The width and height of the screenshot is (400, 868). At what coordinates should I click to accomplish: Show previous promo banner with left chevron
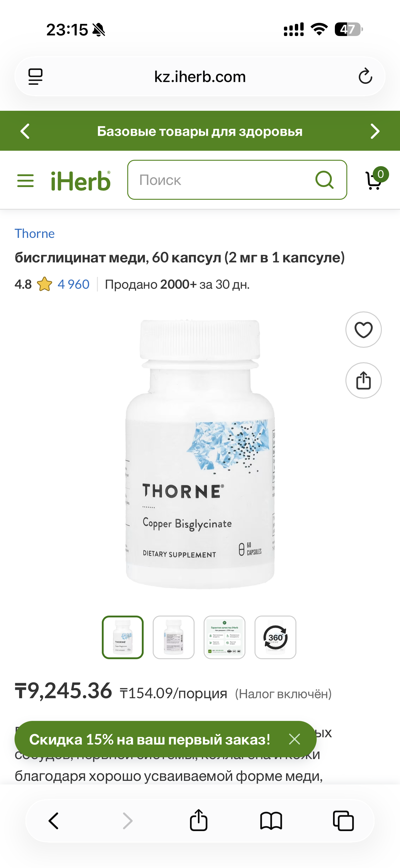(x=25, y=131)
